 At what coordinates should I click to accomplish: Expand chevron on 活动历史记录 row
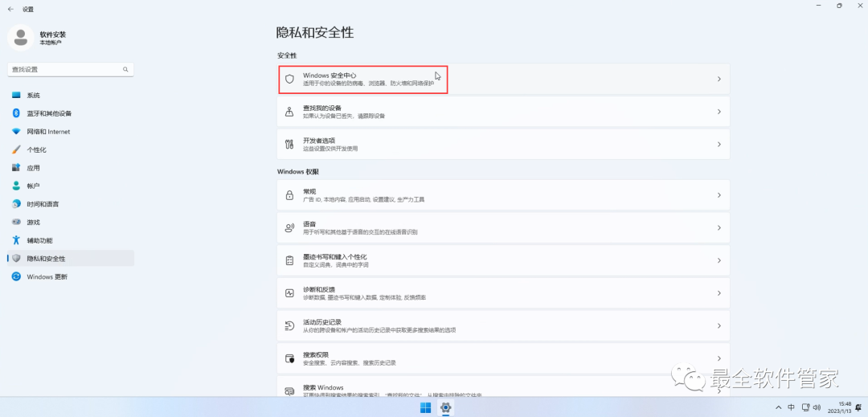(x=719, y=325)
